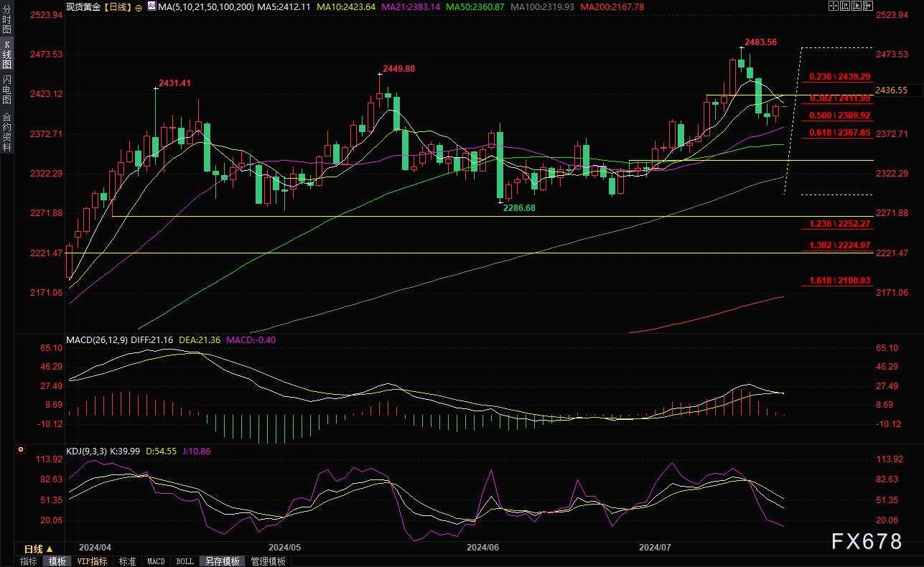Viewport: 924px width, 567px height.
Task: Click the 2024/07 date axis label
Action: point(655,547)
